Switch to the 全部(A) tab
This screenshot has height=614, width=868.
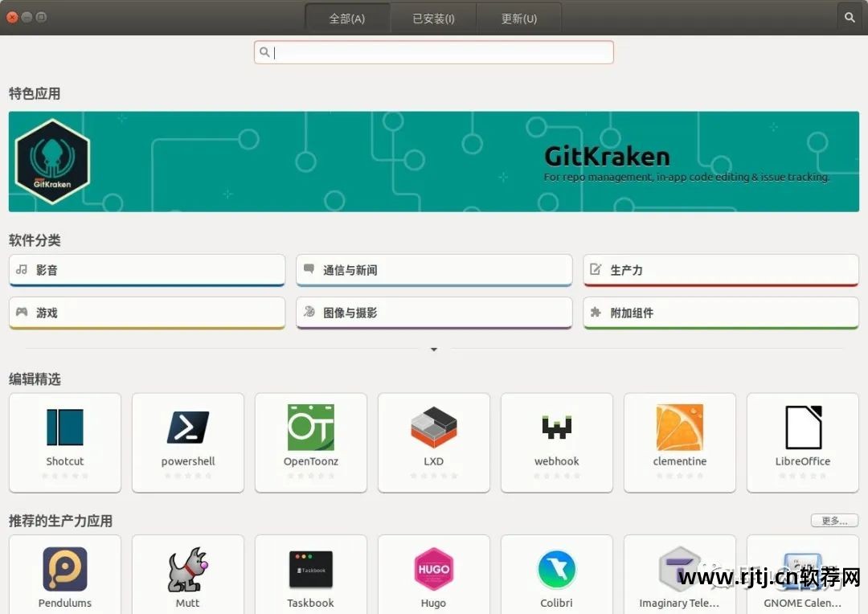pyautogui.click(x=347, y=18)
